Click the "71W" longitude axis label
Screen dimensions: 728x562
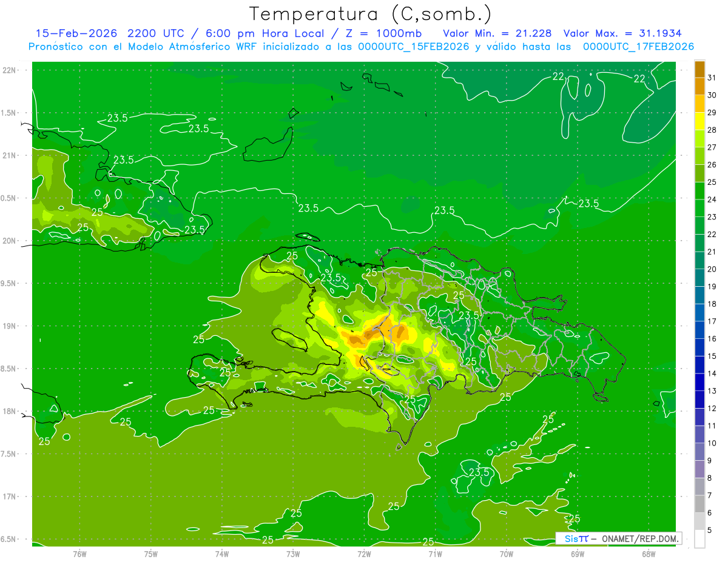(435, 554)
